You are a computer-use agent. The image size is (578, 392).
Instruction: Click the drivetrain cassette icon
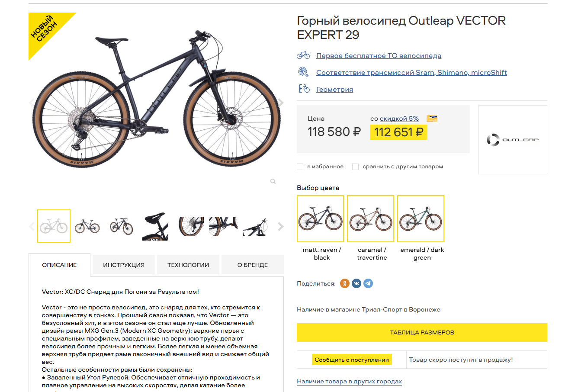point(303,72)
